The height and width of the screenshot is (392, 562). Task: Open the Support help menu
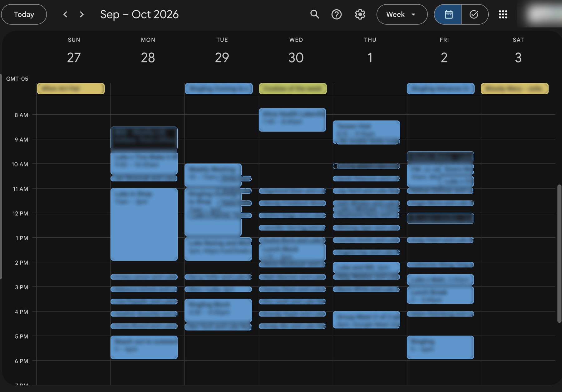pyautogui.click(x=337, y=14)
